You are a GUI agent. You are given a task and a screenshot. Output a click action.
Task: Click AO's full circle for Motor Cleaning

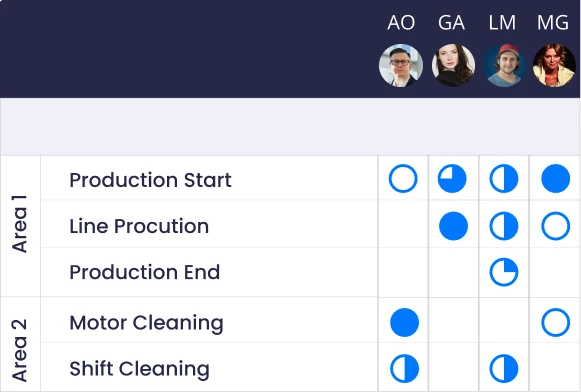tap(405, 322)
